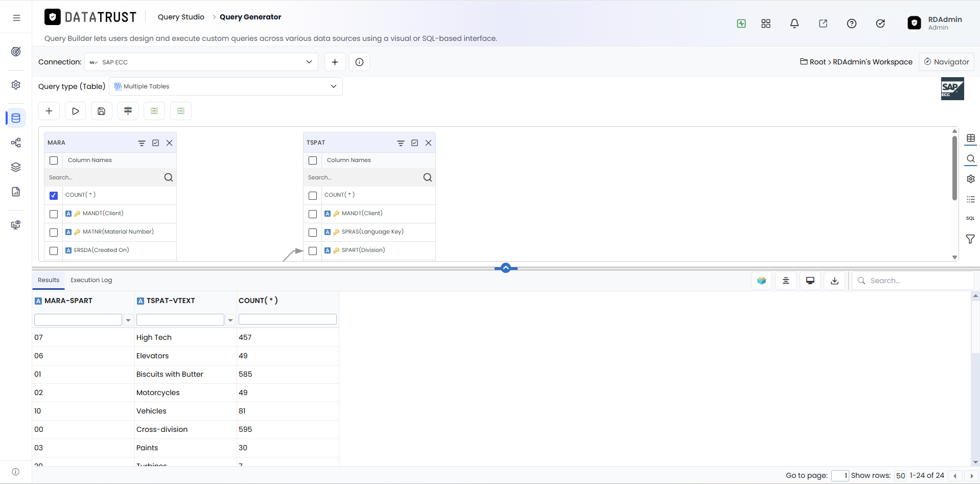Go to previous results page arrow

954,476
